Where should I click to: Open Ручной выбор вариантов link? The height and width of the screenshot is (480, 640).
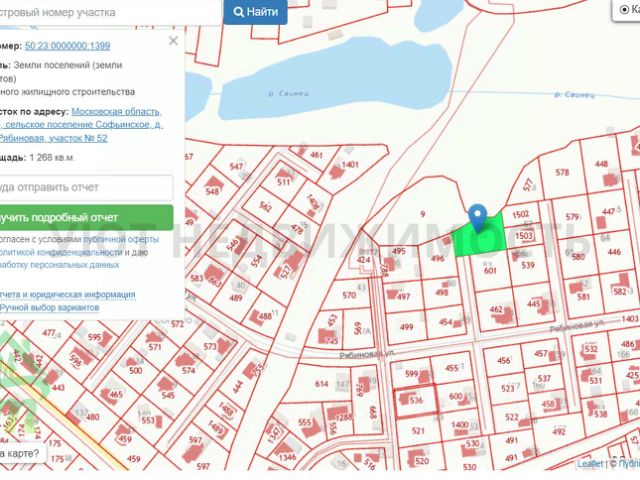point(49,307)
